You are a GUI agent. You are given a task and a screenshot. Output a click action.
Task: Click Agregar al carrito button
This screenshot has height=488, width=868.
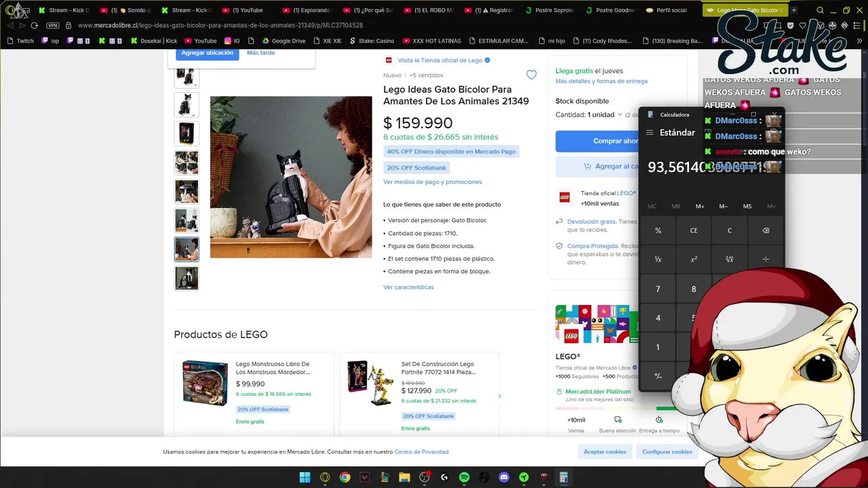coord(597,166)
